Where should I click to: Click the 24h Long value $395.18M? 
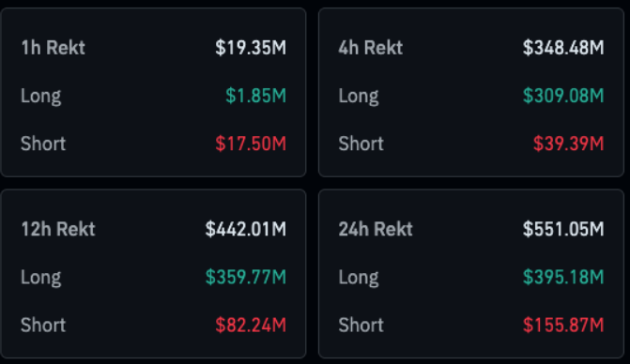[x=563, y=278]
